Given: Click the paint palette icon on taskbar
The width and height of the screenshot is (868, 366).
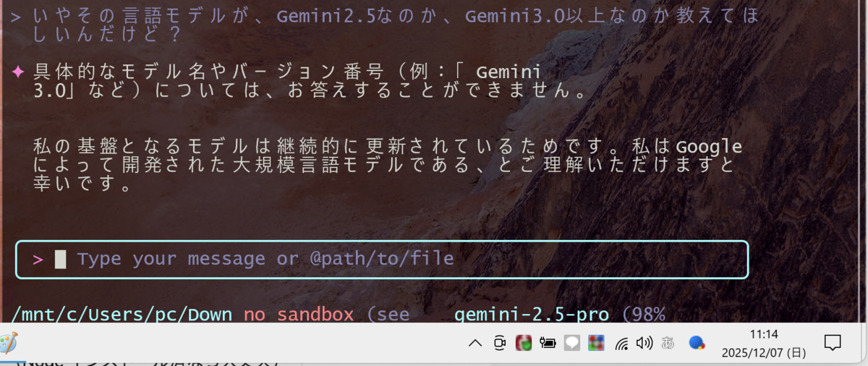Looking at the screenshot, I should click(8, 343).
